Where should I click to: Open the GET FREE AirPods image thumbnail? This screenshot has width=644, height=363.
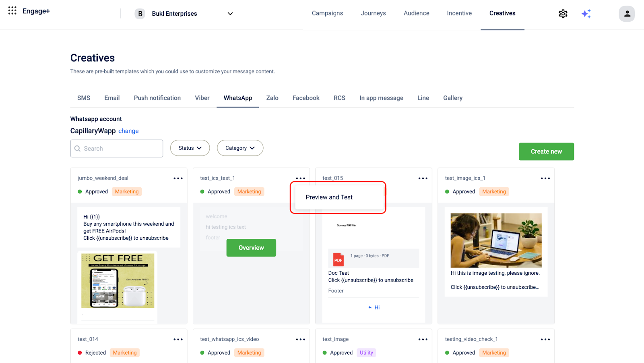[x=118, y=281]
